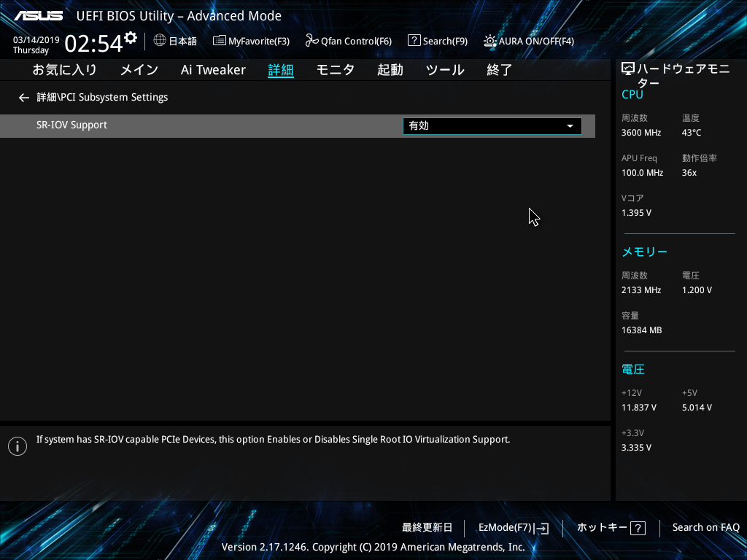
Task: Click the back arrow to 詳細 menu
Action: tap(24, 98)
